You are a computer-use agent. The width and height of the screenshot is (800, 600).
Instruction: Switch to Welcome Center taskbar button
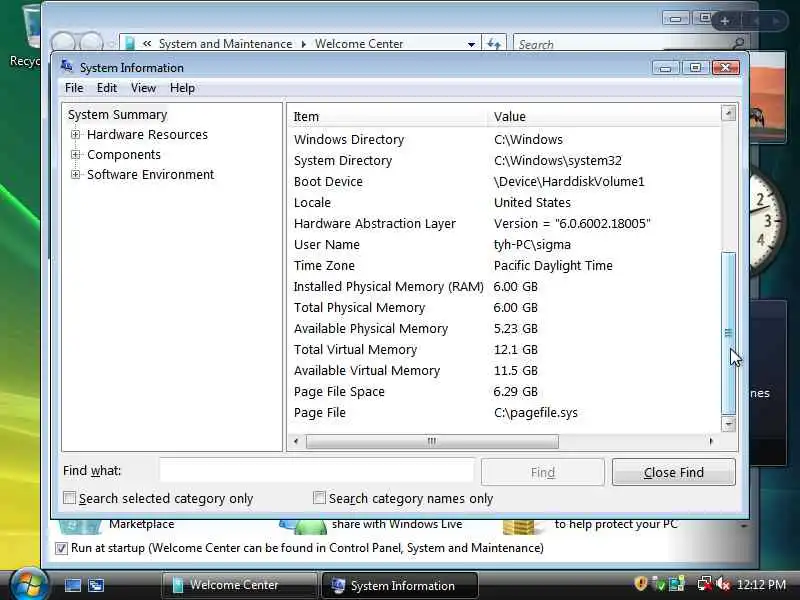point(239,585)
